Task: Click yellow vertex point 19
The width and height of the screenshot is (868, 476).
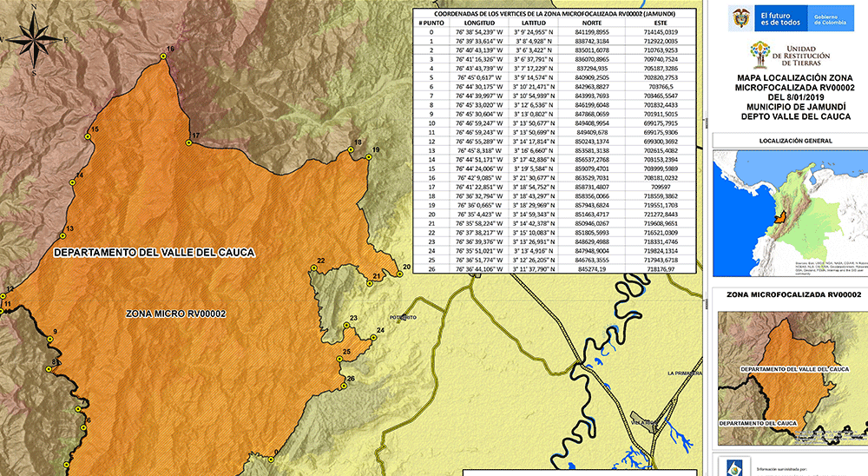Action: point(369,157)
